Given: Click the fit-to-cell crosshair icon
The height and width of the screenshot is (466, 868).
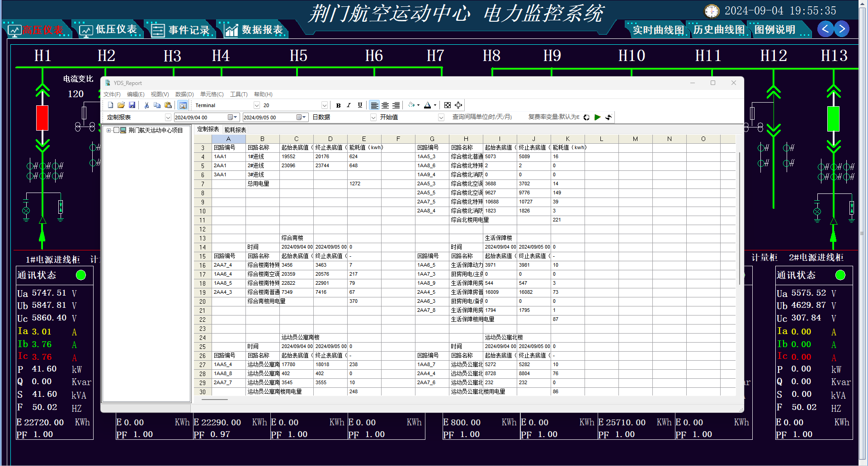Looking at the screenshot, I should [x=458, y=105].
